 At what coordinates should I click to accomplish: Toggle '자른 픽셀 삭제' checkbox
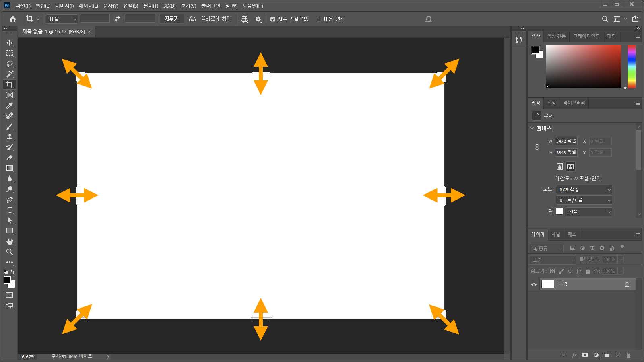pyautogui.click(x=272, y=19)
